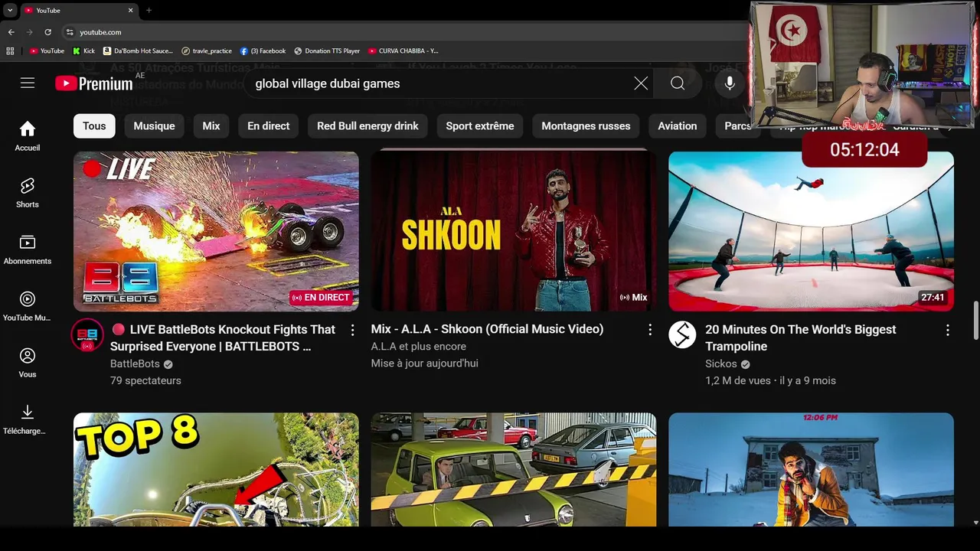Open Facebook bookmark
The image size is (980, 551).
click(263, 51)
